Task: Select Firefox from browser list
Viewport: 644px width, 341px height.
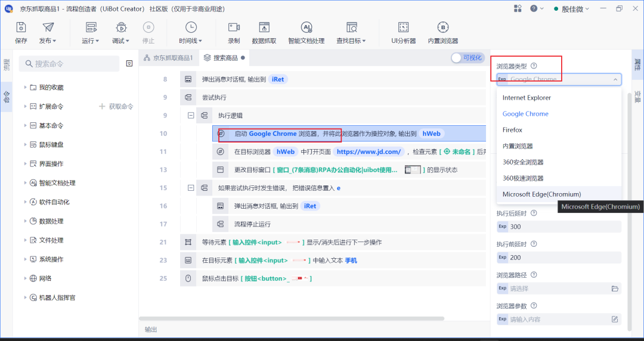Action: pos(559,130)
